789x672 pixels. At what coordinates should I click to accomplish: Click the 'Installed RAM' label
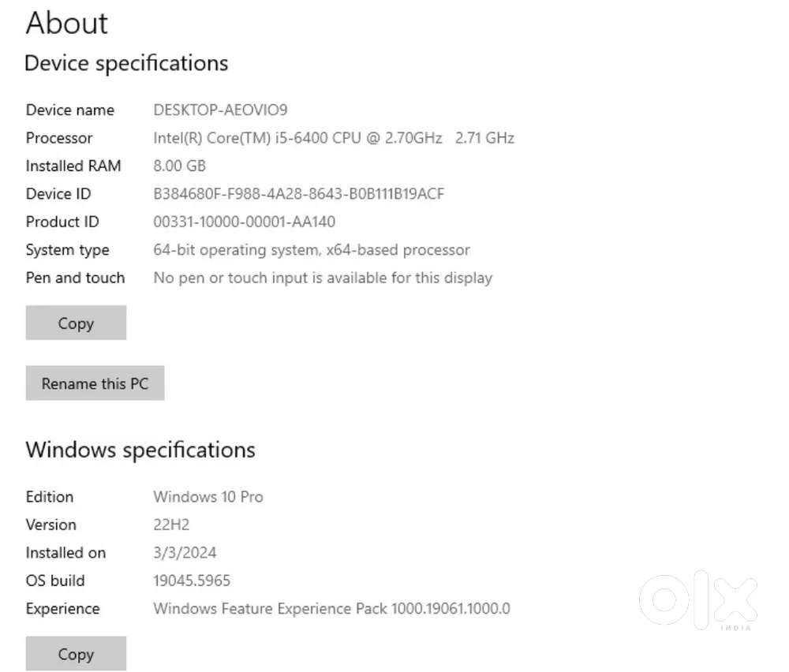tap(73, 166)
